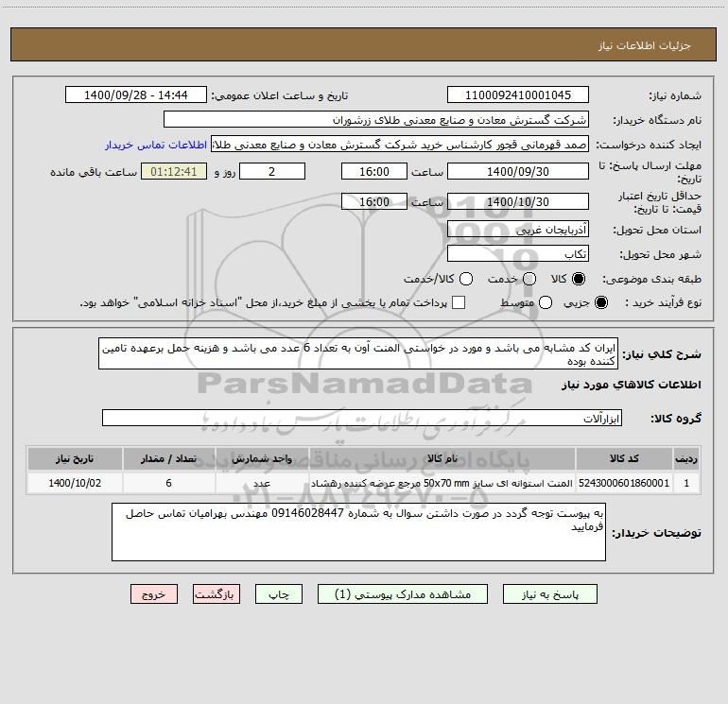
Task: Click the countdown timer 01:12:41
Action: 174,171
